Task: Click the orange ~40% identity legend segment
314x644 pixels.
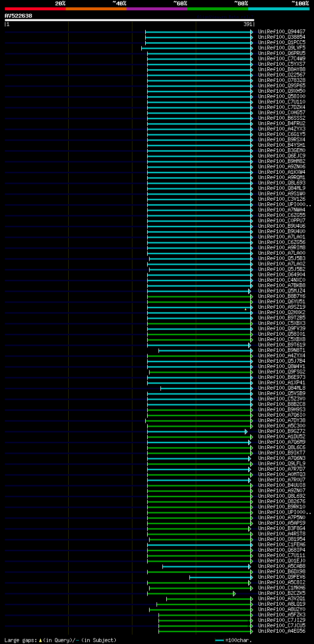Action: coord(96,8)
